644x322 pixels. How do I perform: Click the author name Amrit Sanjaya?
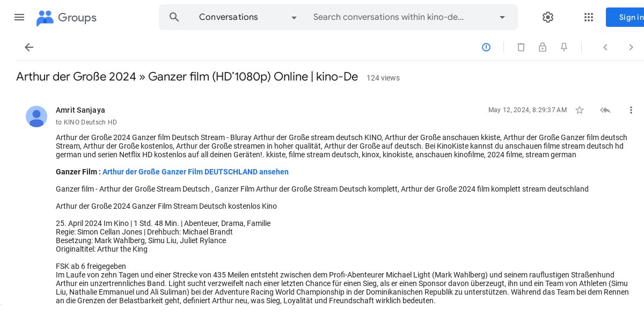pyautogui.click(x=80, y=110)
